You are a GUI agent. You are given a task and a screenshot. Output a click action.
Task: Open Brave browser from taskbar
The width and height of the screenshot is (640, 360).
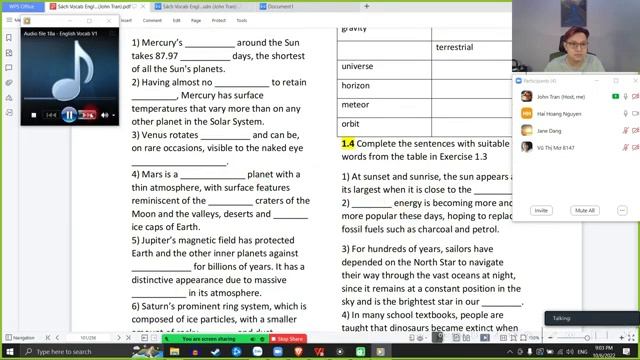click(x=298, y=351)
